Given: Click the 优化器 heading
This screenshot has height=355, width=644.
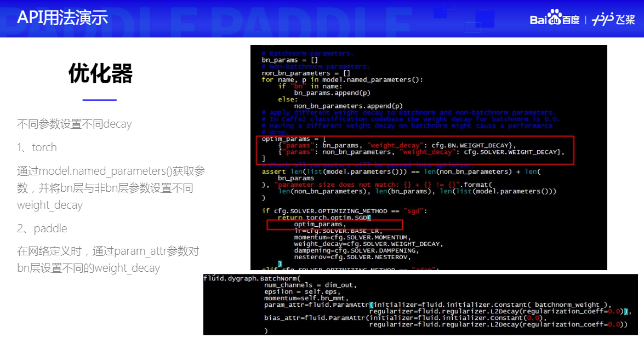Looking at the screenshot, I should 100,73.
